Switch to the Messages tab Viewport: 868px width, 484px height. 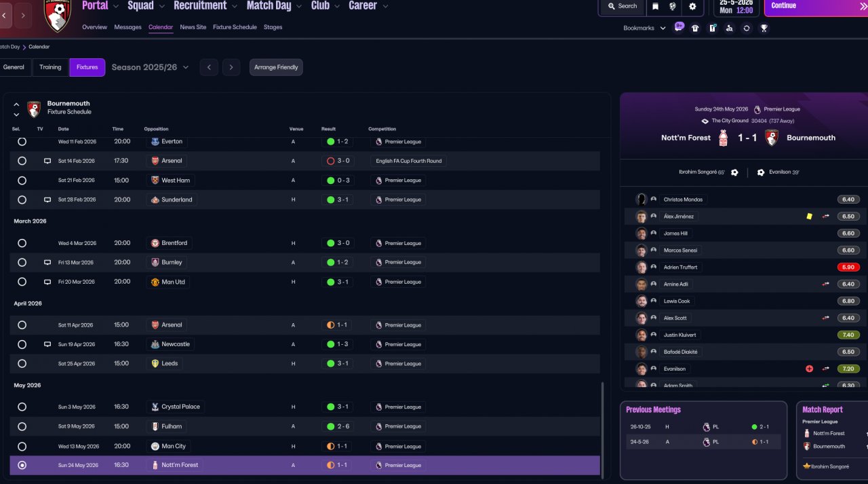pyautogui.click(x=127, y=27)
